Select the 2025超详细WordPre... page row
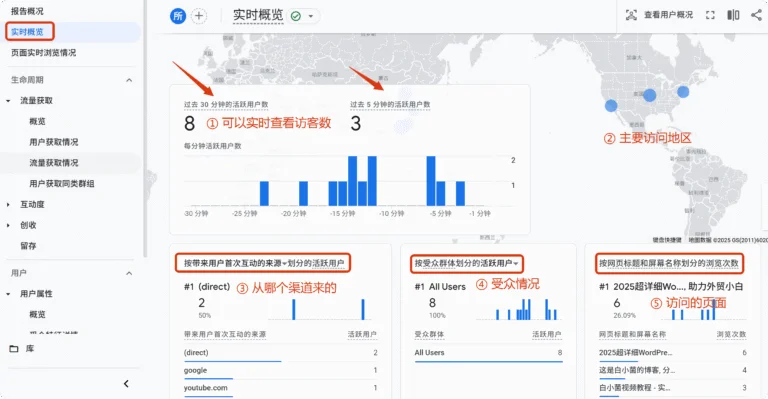The height and width of the screenshot is (399, 768). pos(672,352)
